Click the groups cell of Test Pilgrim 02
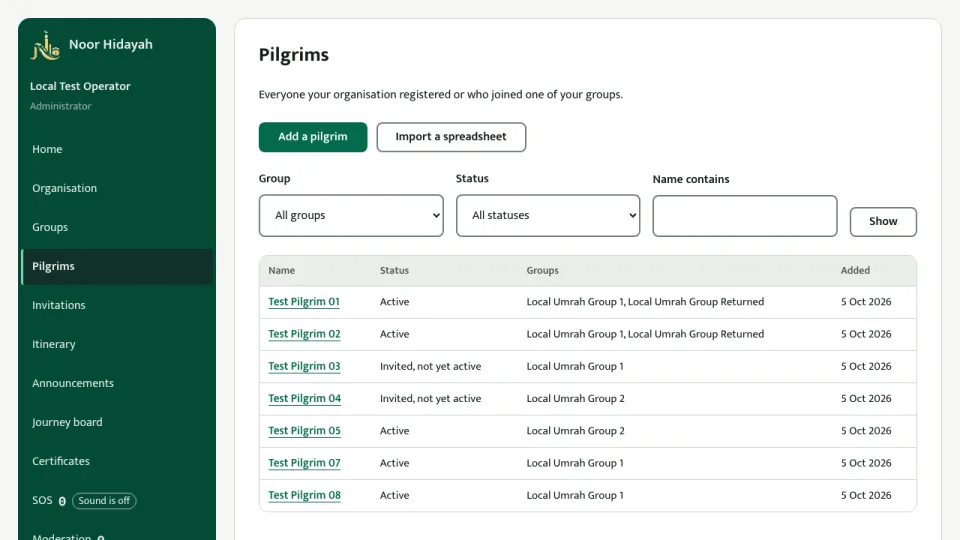This screenshot has height=540, width=960. click(x=645, y=334)
